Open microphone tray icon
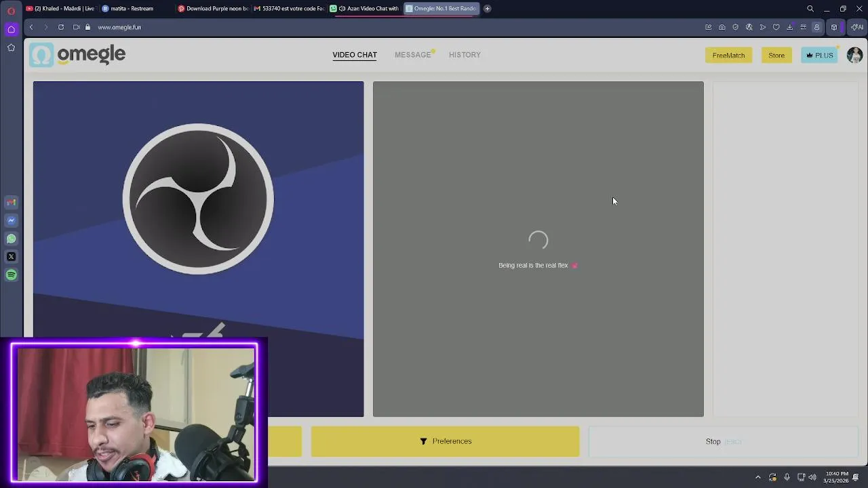Viewport: 868px width, 488px height. pos(787,477)
